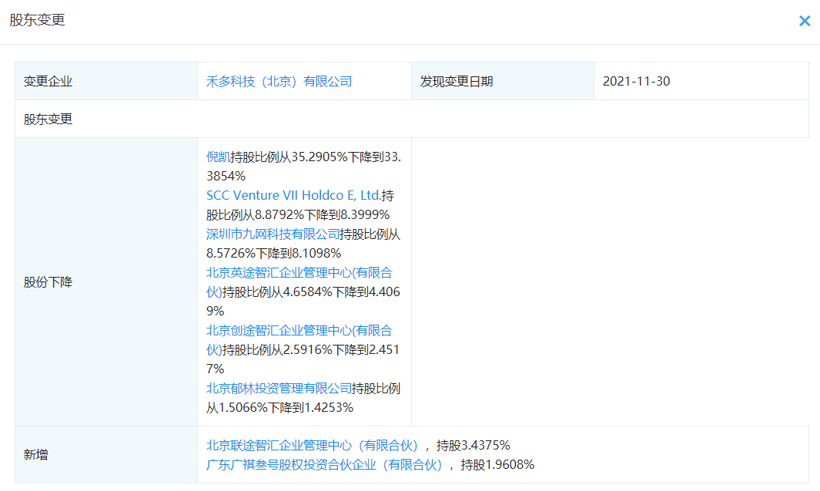Click the 股东变更 section row in table
Screen dimensions: 820x491
[x=412, y=119]
